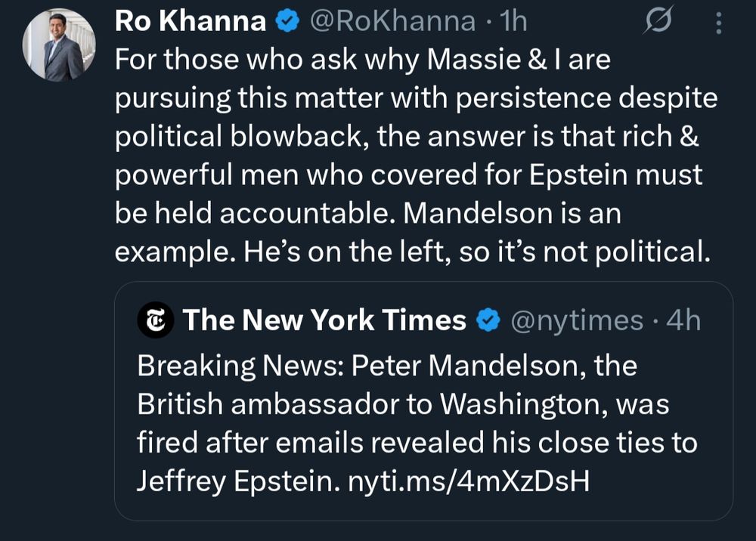Open the three-dot More options menu
The height and width of the screenshot is (541, 756).
[x=718, y=24]
